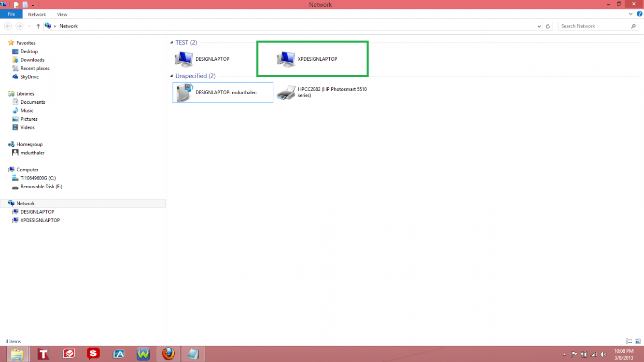Click the battery tray icon
644x362 pixels.
584,354
